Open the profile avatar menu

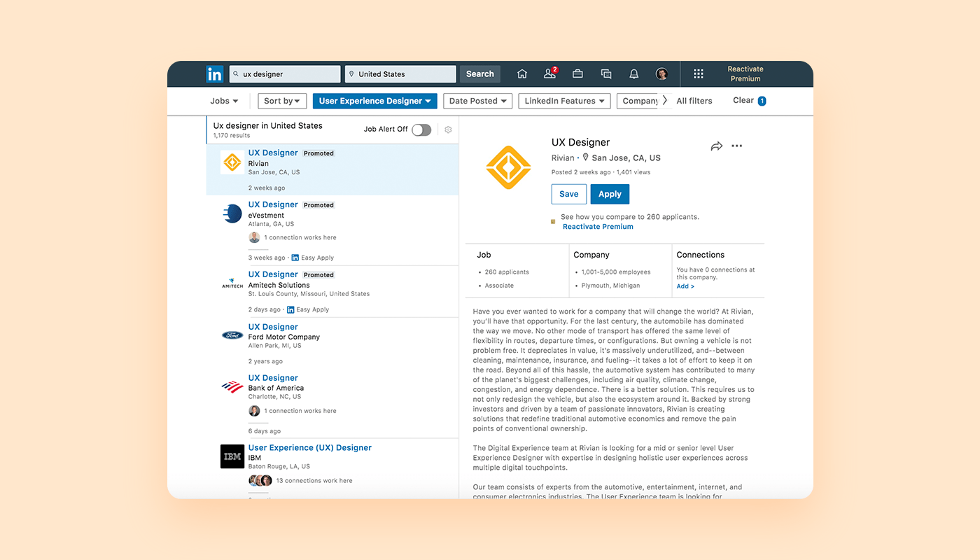661,73
